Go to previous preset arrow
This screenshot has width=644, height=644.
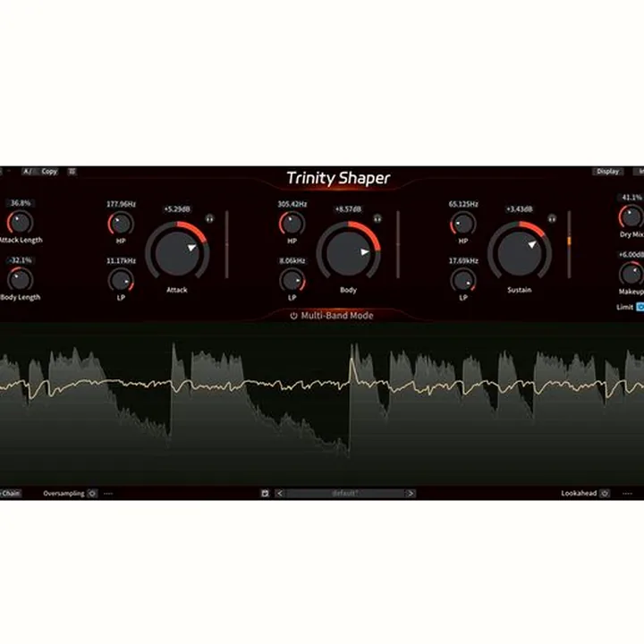[280, 493]
